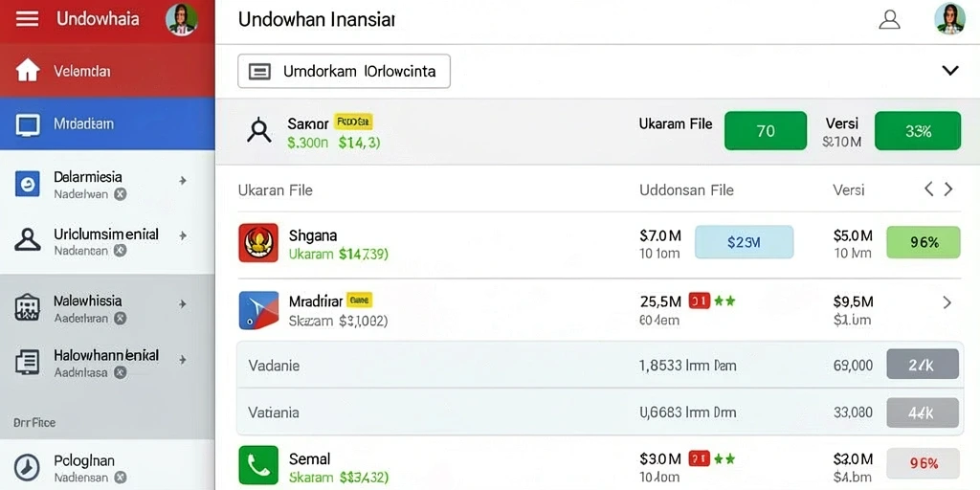Image resolution: width=980 pixels, height=490 pixels.
Task: Remove the Aadehiran tag under Nalewhissia
Action: click(120, 318)
